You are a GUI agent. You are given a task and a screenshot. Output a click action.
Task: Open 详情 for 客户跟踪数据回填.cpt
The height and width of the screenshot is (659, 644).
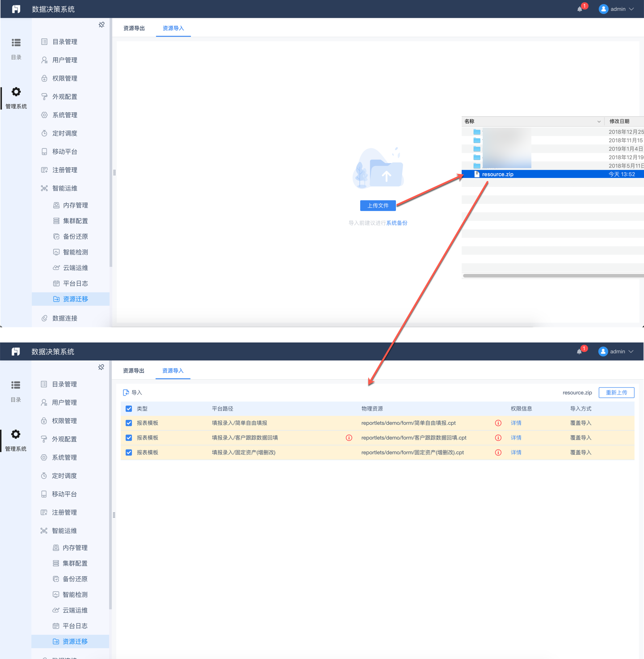(x=516, y=438)
